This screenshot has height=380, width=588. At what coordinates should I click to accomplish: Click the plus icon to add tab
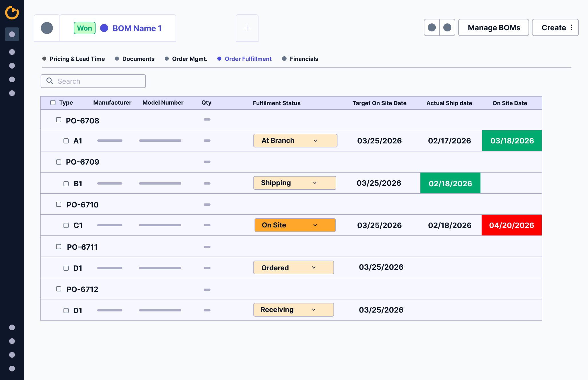point(247,28)
